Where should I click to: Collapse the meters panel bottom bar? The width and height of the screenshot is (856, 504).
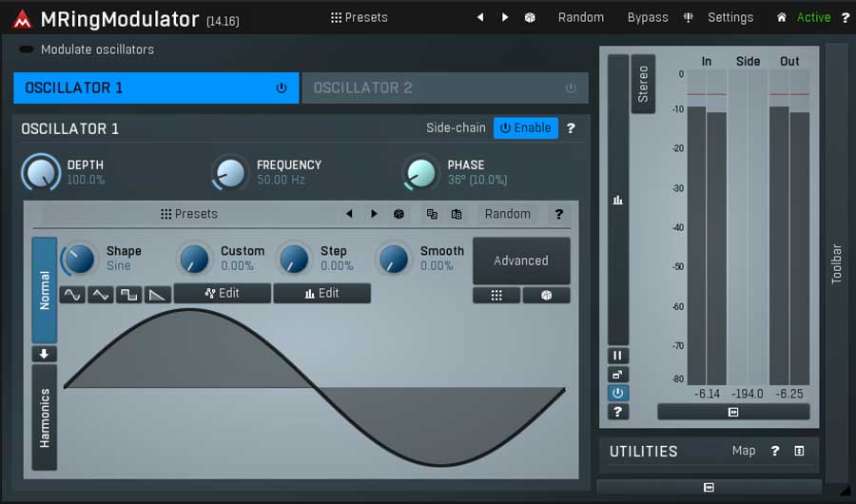pyautogui.click(x=733, y=413)
